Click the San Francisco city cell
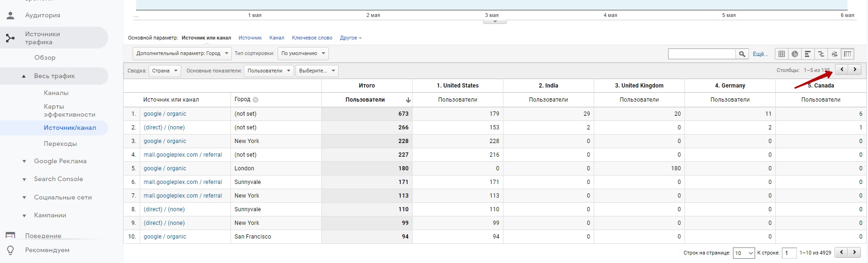The width and height of the screenshot is (868, 263). (x=253, y=237)
